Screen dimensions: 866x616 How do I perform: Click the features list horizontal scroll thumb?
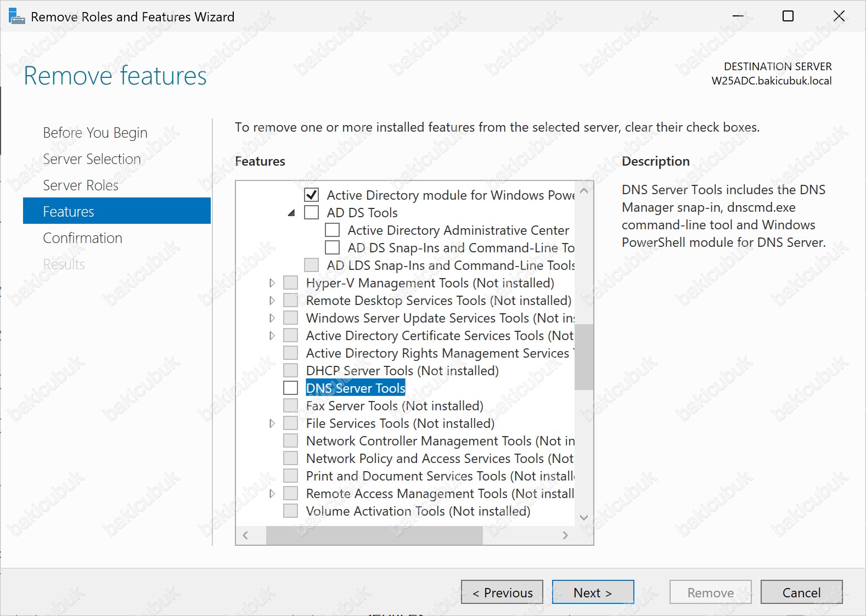point(374,535)
